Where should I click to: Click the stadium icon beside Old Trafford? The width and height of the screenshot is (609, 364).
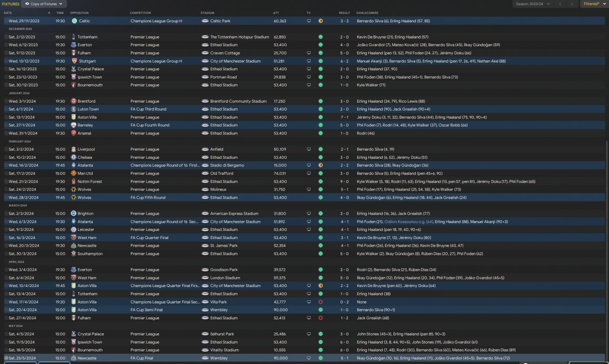pos(205,173)
